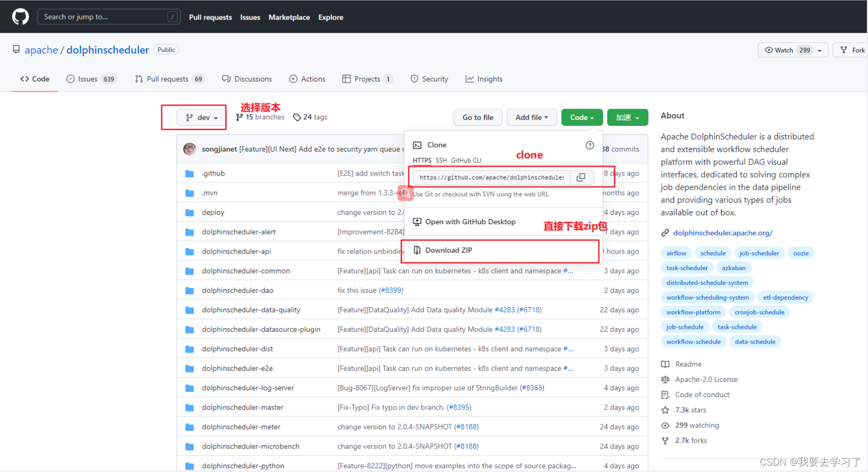
Task: Click the Fork button
Action: click(852, 50)
